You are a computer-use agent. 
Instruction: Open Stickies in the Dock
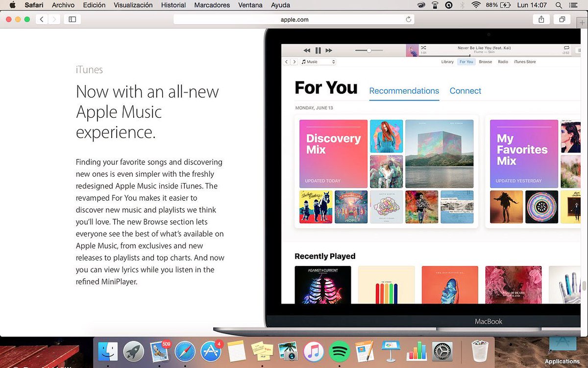[x=262, y=351]
